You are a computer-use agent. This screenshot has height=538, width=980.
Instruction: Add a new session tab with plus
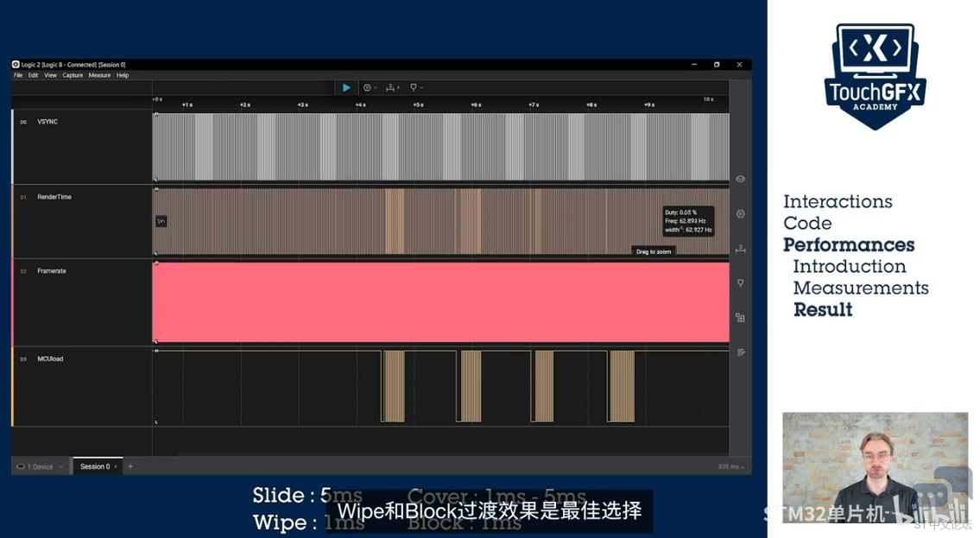pos(130,466)
